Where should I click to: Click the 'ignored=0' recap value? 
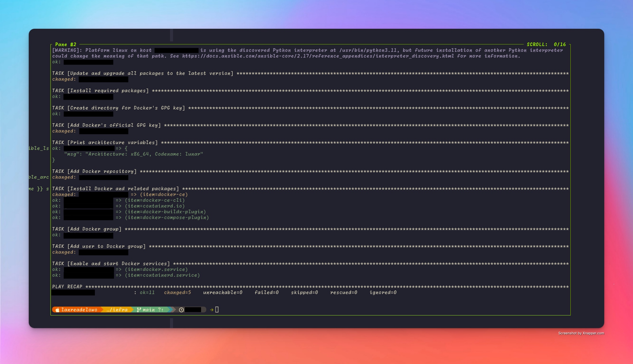[x=383, y=292]
